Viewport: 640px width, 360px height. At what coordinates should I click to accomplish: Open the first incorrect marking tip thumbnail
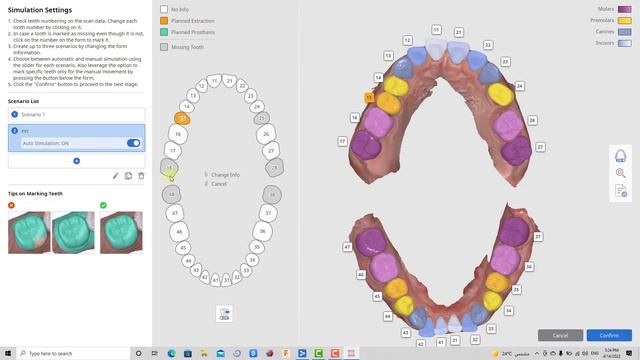click(29, 232)
